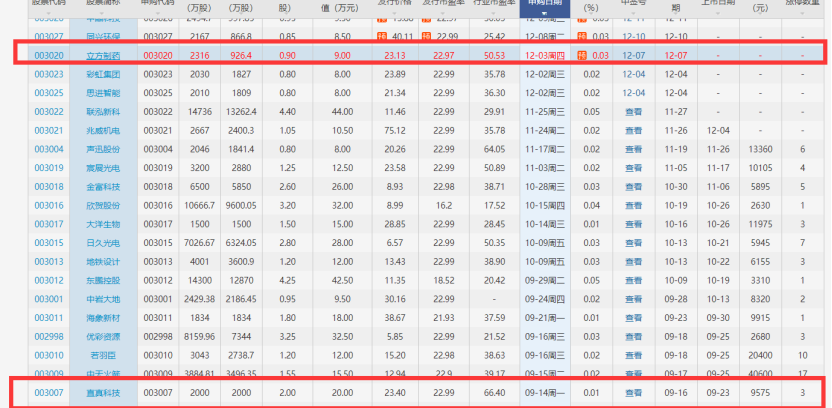Open the blue stock code link 002998
The width and height of the screenshot is (832, 408).
[x=49, y=336]
